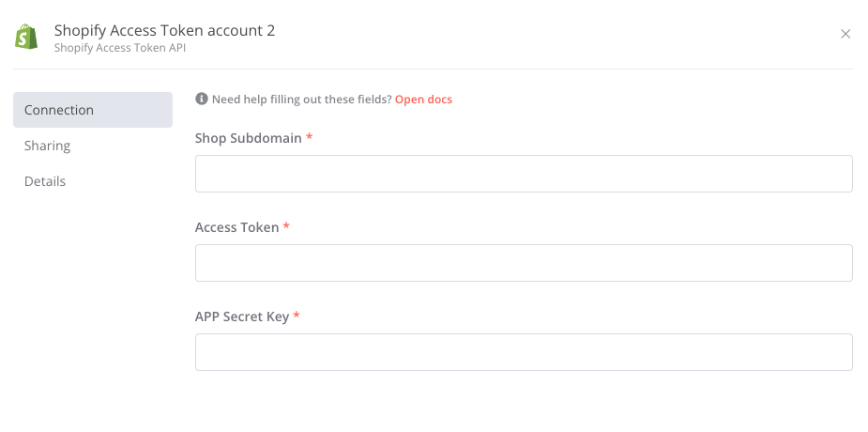
Task: Click the red asterisk beside APP Secret Key
Action: pyautogui.click(x=297, y=316)
